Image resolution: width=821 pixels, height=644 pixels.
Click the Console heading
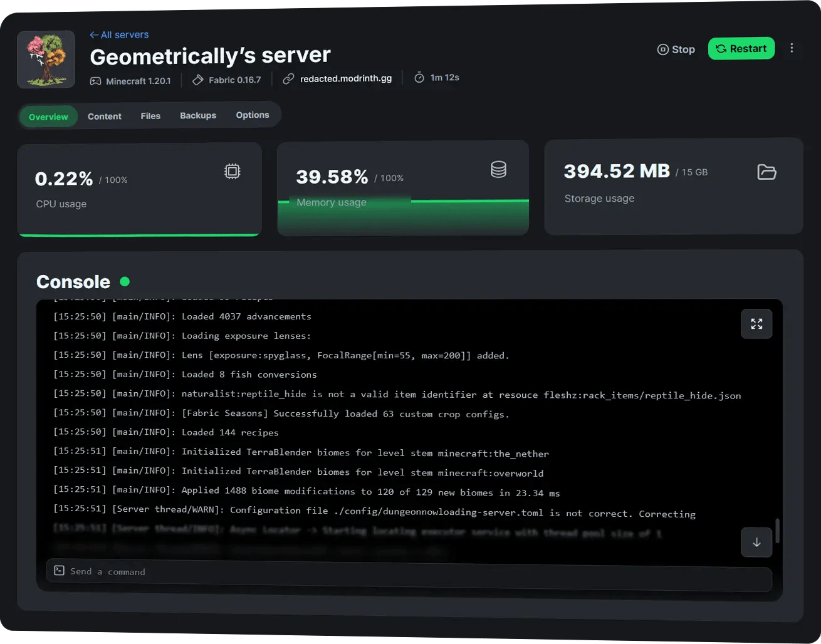coord(73,282)
